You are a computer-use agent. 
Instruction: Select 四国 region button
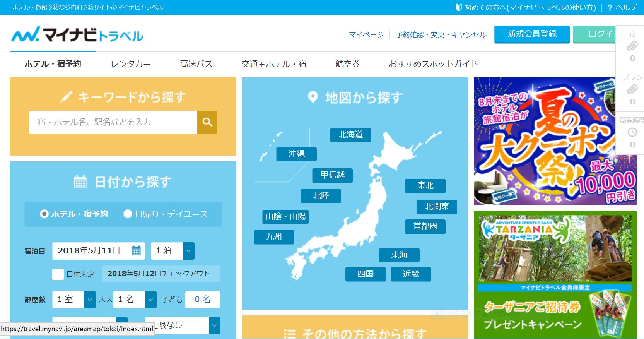[366, 274]
